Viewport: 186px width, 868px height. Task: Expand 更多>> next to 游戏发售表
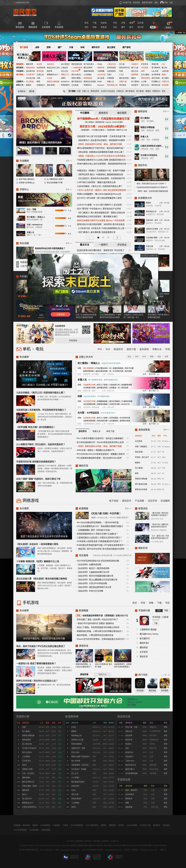click(166, 430)
